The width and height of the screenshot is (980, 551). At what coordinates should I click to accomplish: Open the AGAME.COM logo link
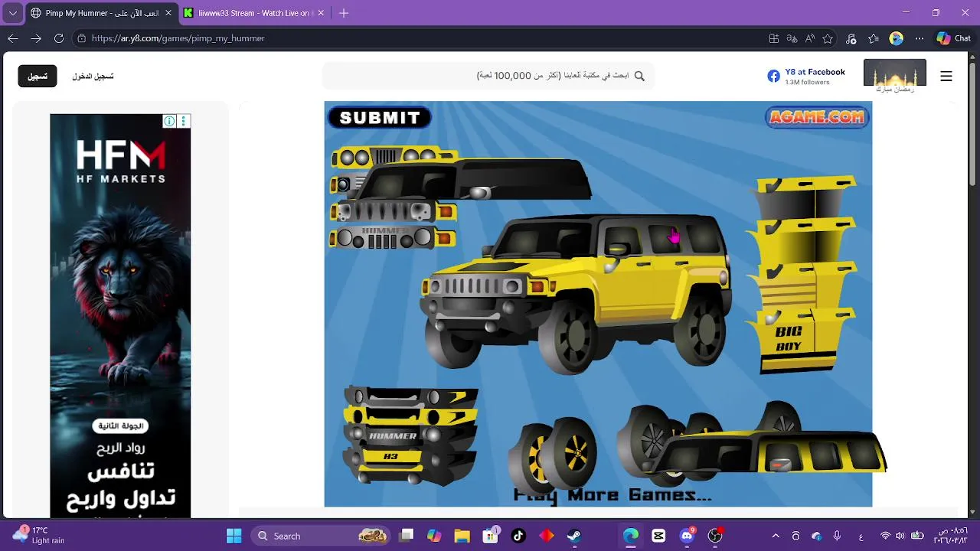[x=817, y=117]
